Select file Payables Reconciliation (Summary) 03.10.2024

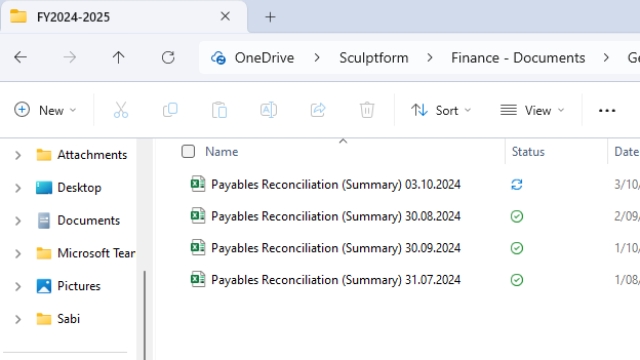336,184
